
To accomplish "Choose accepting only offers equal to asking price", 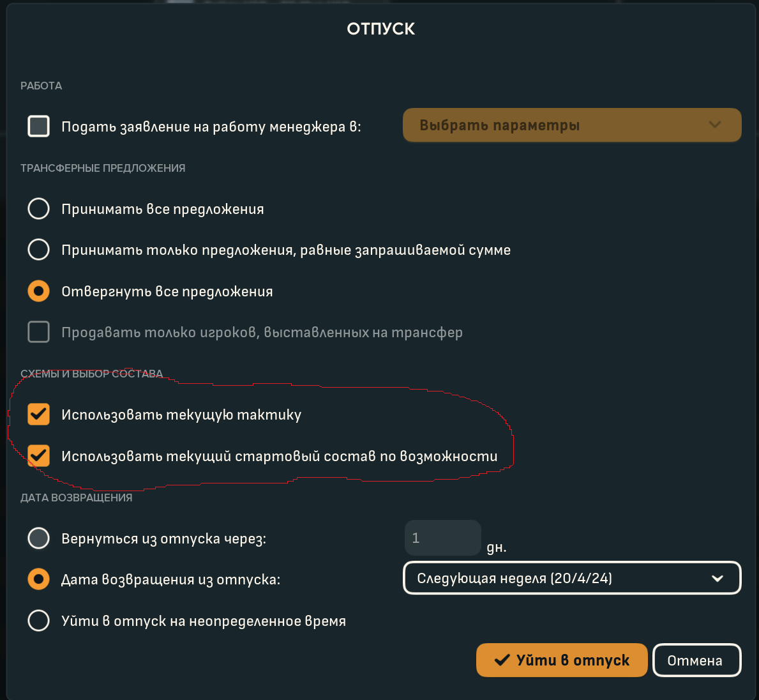I will (39, 250).
